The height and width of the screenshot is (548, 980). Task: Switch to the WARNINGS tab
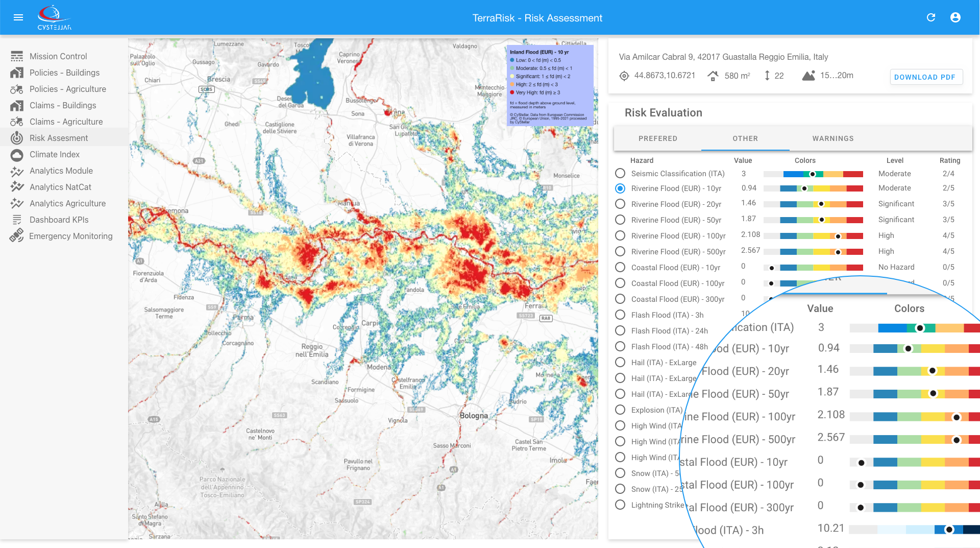coord(832,138)
